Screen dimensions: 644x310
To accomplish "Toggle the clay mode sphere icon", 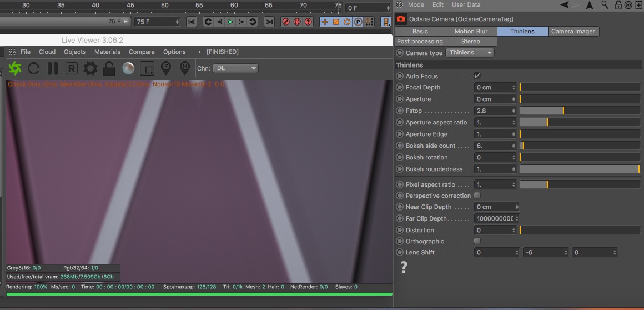I will tap(128, 68).
